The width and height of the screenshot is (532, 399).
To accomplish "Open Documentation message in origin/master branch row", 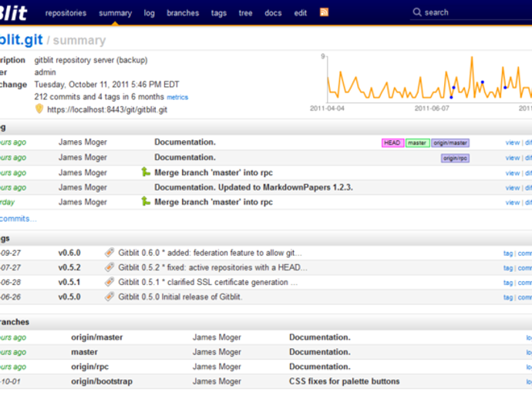I will point(320,337).
